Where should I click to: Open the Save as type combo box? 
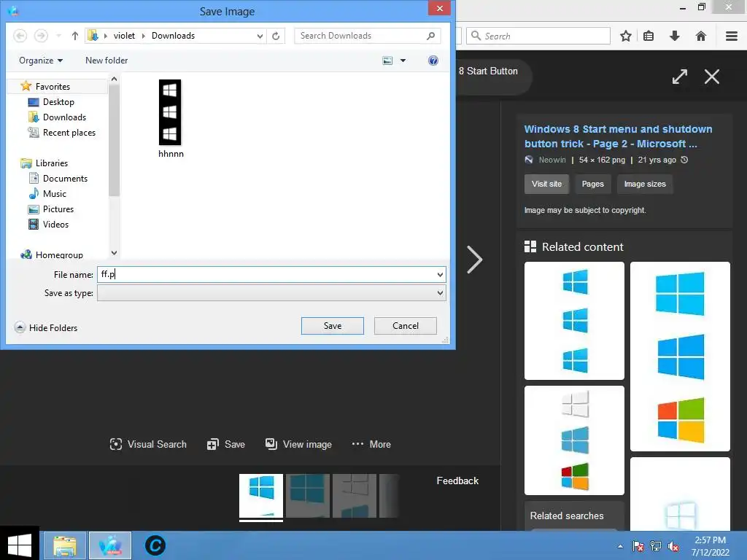pyautogui.click(x=271, y=293)
